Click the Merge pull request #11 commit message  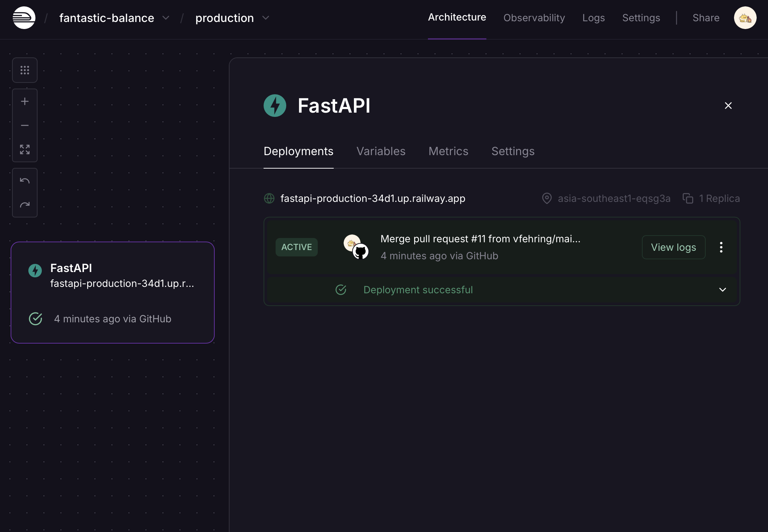click(480, 239)
